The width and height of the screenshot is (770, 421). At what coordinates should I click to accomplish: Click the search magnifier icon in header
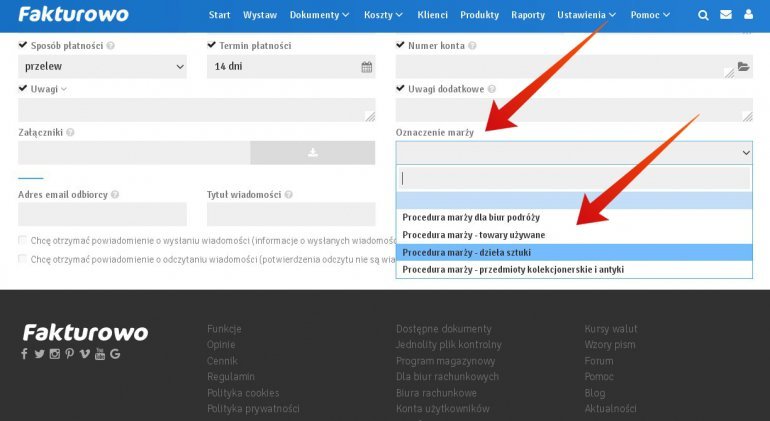[x=703, y=15]
